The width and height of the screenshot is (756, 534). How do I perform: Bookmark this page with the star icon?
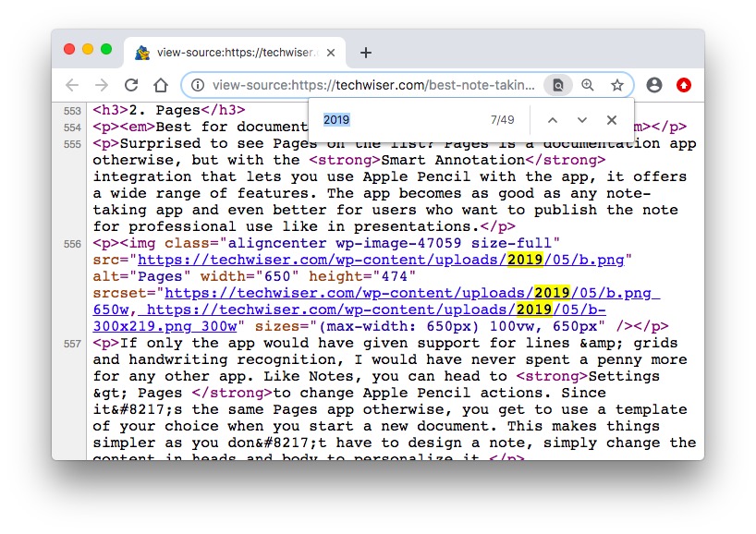coord(617,85)
